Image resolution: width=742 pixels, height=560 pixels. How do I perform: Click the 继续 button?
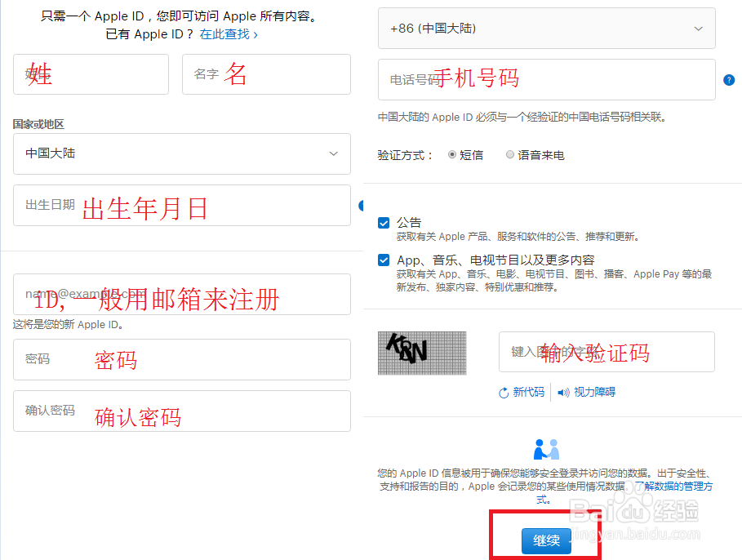click(x=545, y=540)
